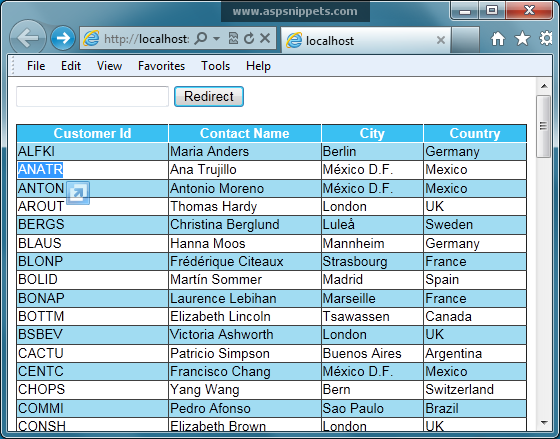The image size is (560, 439).
Task: Open the File menu
Action: pyautogui.click(x=36, y=66)
